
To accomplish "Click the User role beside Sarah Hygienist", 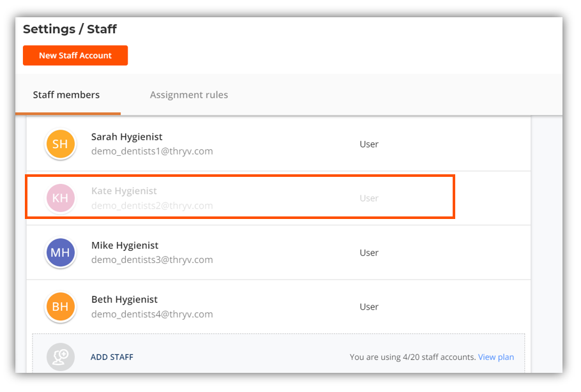I will tap(369, 144).
